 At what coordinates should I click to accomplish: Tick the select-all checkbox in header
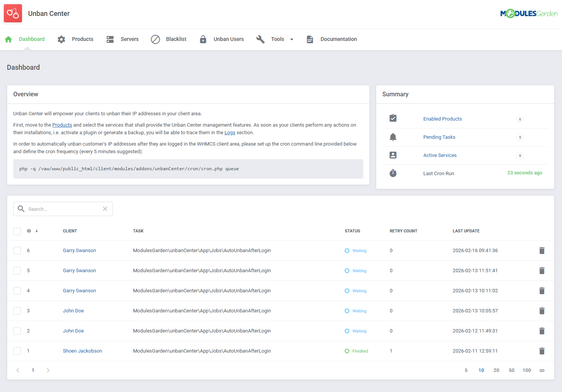click(17, 231)
